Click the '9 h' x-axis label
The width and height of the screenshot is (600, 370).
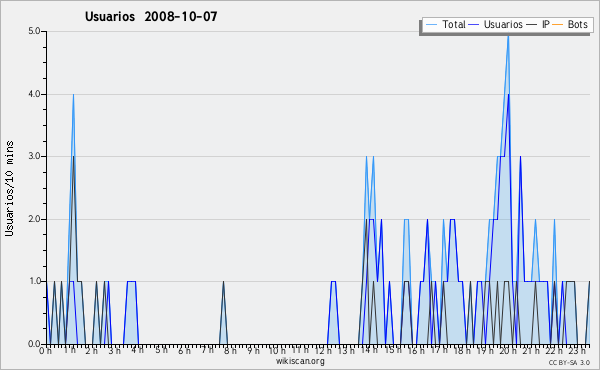pos(253,351)
